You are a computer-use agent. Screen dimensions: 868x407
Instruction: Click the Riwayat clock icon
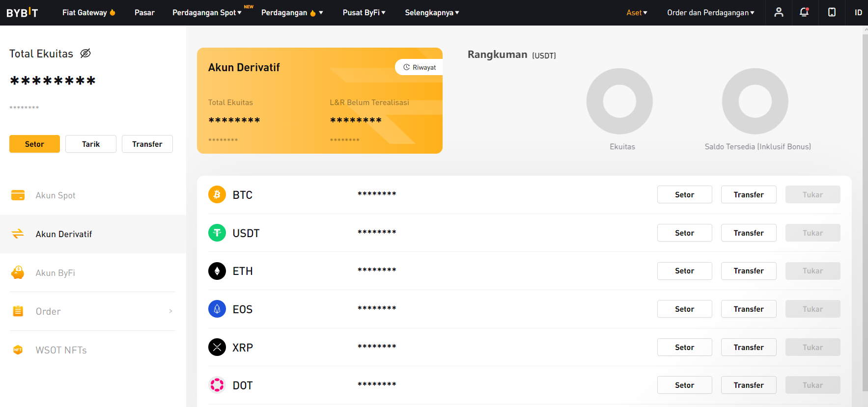point(406,67)
